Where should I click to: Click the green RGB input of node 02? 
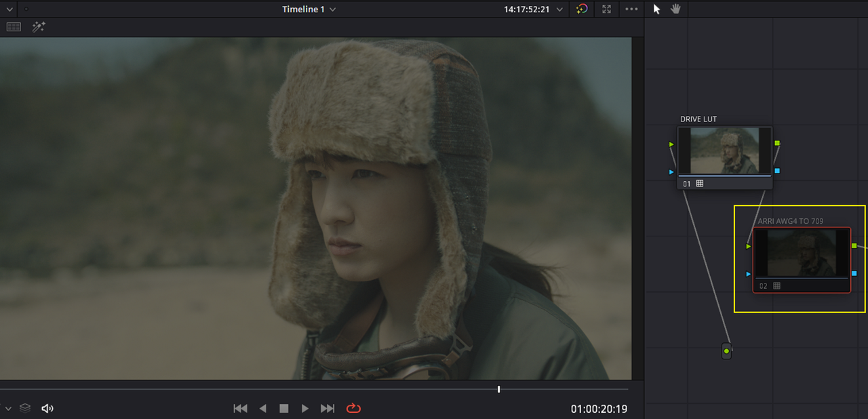coord(749,246)
